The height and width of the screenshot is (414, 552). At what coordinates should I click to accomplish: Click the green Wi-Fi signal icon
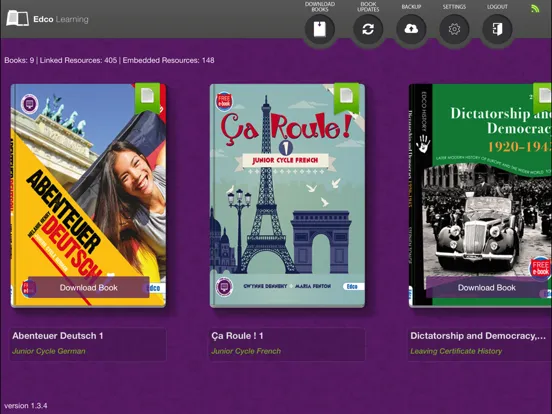[535, 8]
